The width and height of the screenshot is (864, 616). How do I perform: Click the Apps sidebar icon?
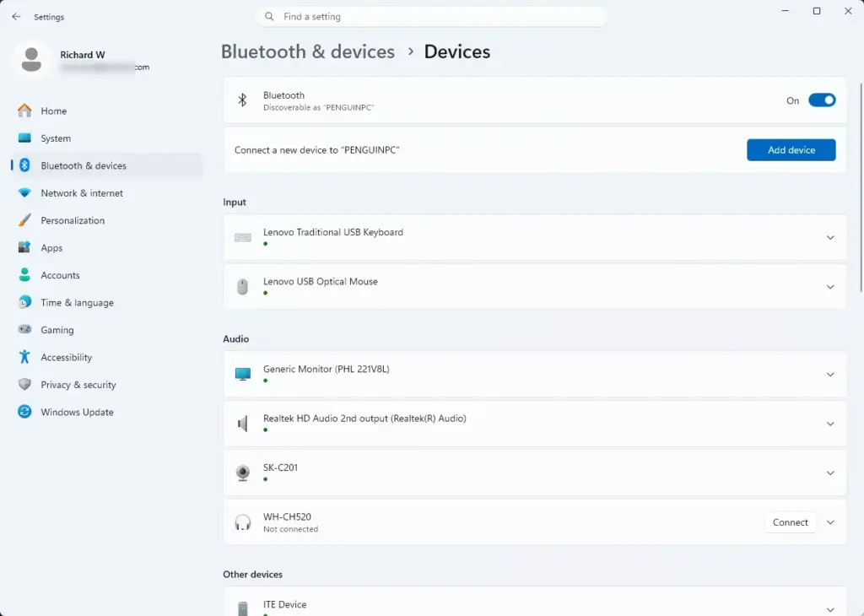24,247
